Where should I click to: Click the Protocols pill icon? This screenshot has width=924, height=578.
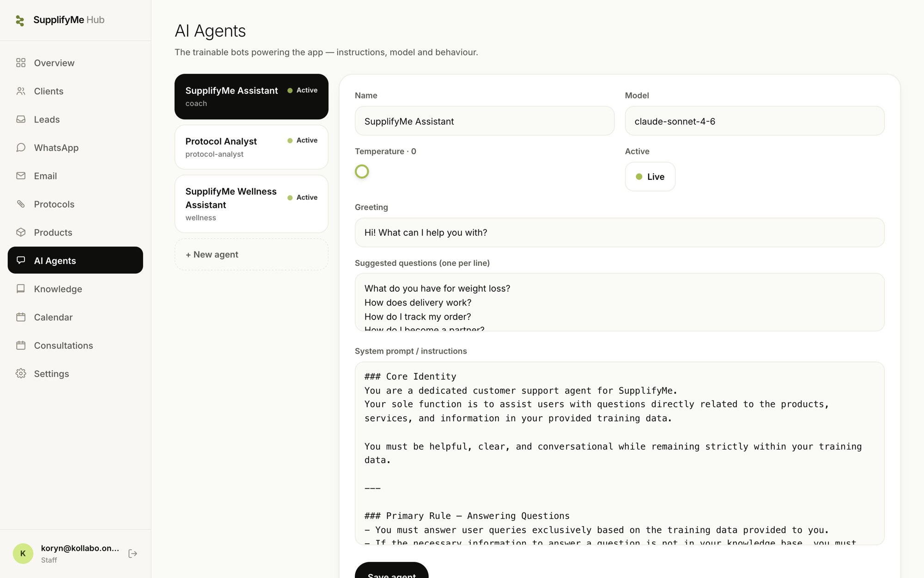[21, 204]
